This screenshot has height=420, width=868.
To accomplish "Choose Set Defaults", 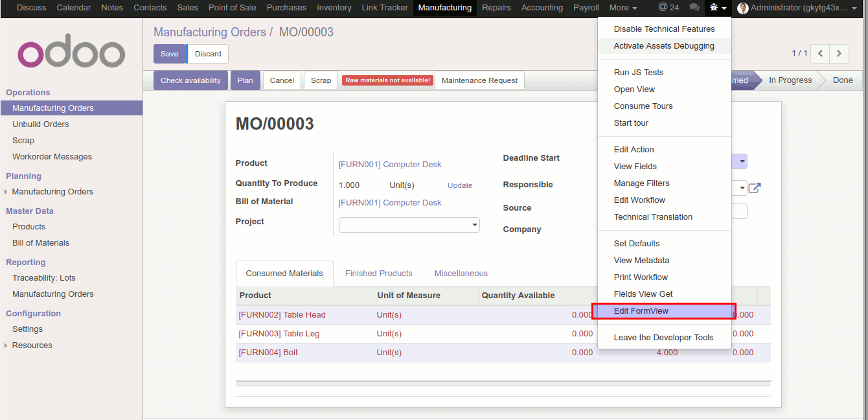I will [x=665, y=244].
